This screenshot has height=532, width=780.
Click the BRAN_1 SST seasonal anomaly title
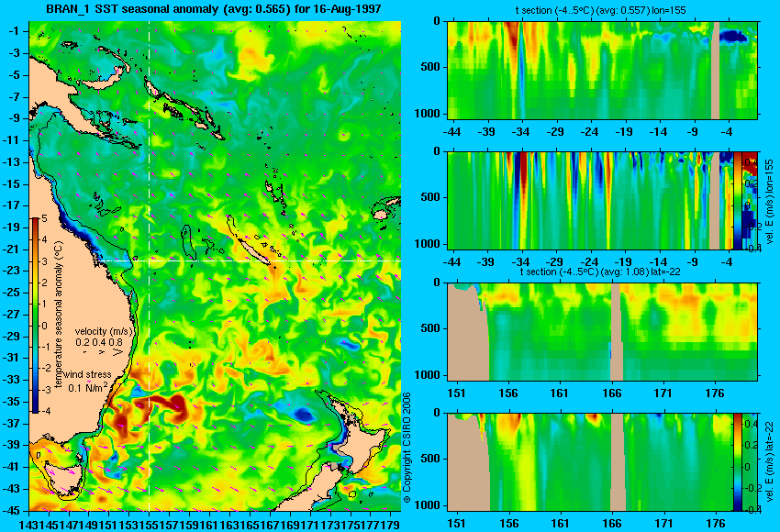coord(214,8)
